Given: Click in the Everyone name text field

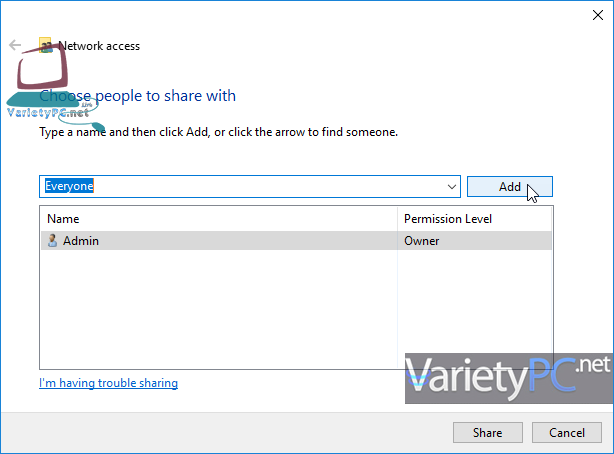Looking at the screenshot, I should click(x=240, y=187).
